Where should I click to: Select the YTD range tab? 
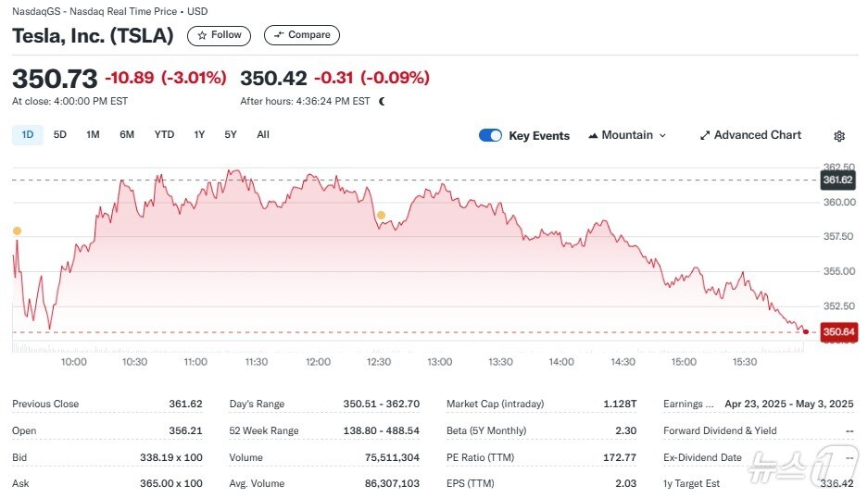click(x=164, y=134)
